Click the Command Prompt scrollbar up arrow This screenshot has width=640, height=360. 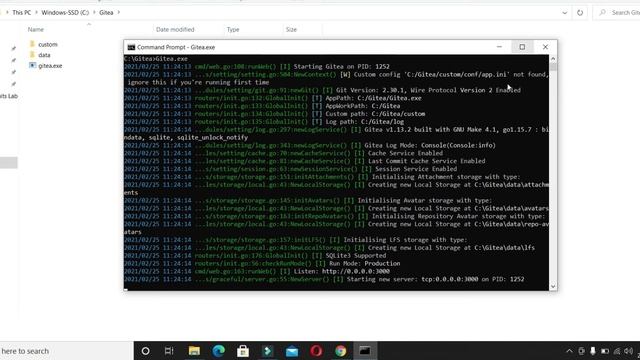(553, 59)
